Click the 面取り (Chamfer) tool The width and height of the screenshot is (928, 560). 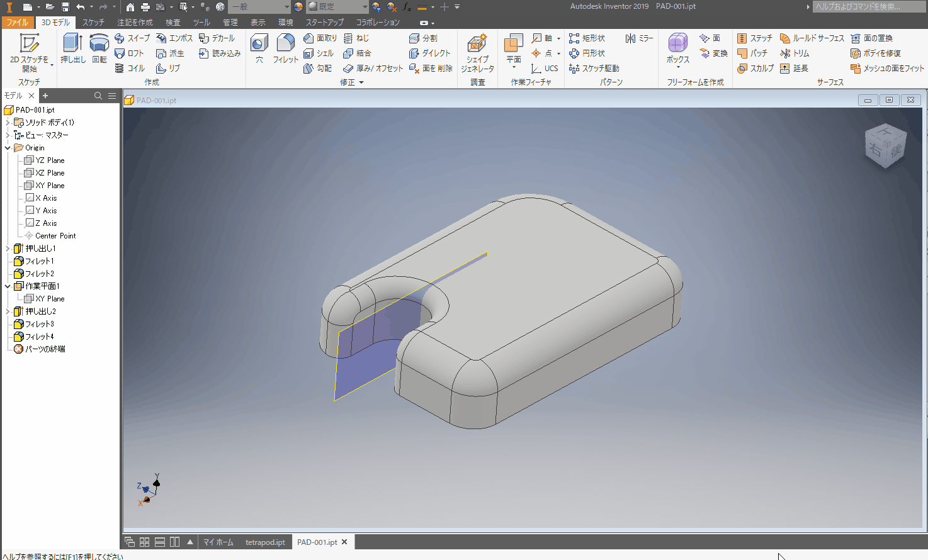click(x=324, y=38)
